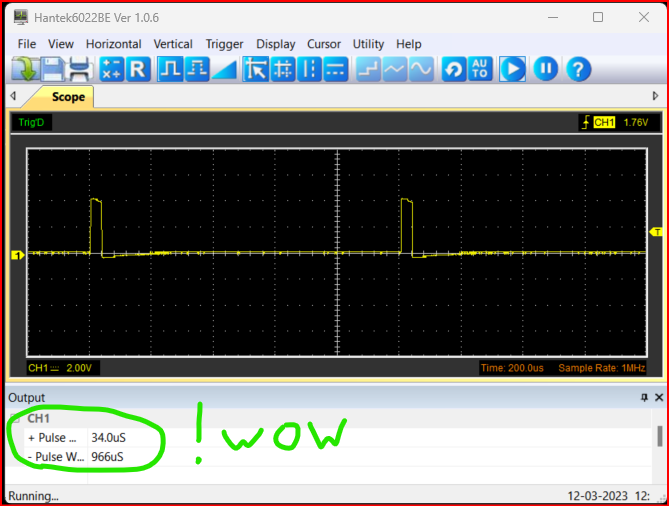The image size is (669, 506).
Task: Click the calculator math icon in toolbar
Action: pyautogui.click(x=111, y=69)
